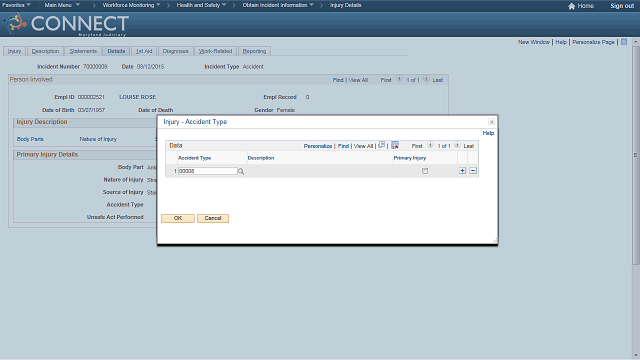Switch to the 1st Aid tab

[144, 51]
